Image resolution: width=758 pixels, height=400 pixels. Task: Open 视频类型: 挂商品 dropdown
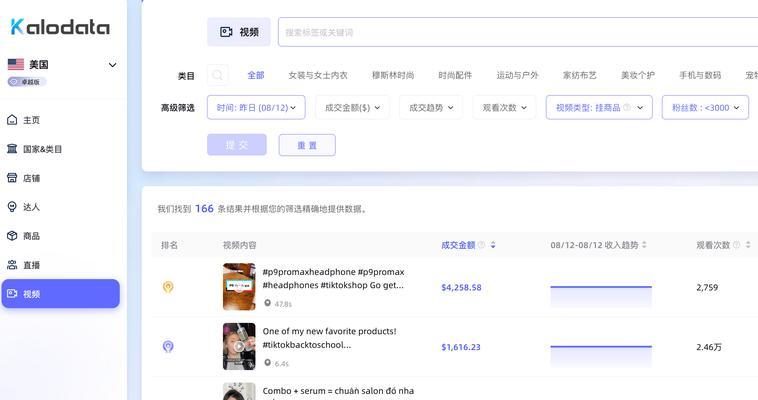pos(599,107)
